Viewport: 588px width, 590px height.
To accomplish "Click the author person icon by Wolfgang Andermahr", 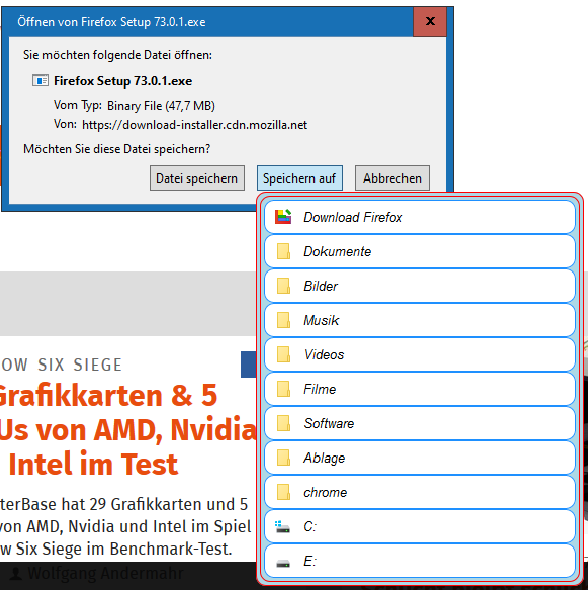I will point(15,574).
